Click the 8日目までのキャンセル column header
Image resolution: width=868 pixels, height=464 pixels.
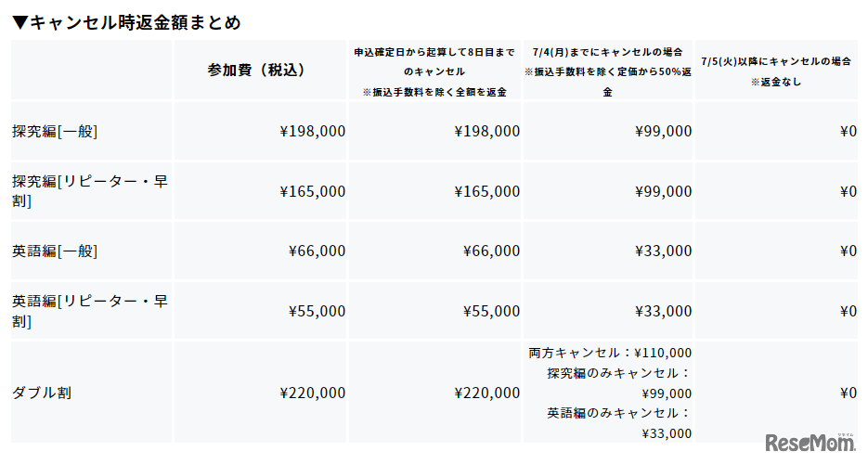(434, 71)
